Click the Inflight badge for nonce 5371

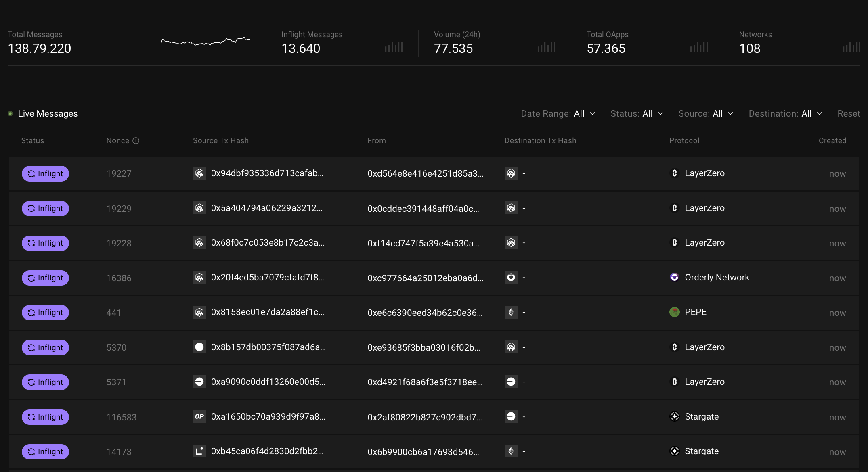tap(45, 382)
